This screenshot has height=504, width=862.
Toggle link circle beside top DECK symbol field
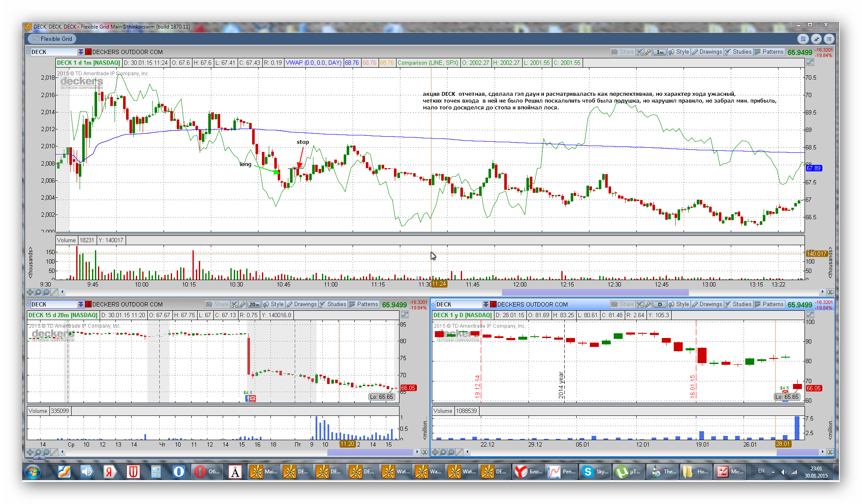pos(28,52)
